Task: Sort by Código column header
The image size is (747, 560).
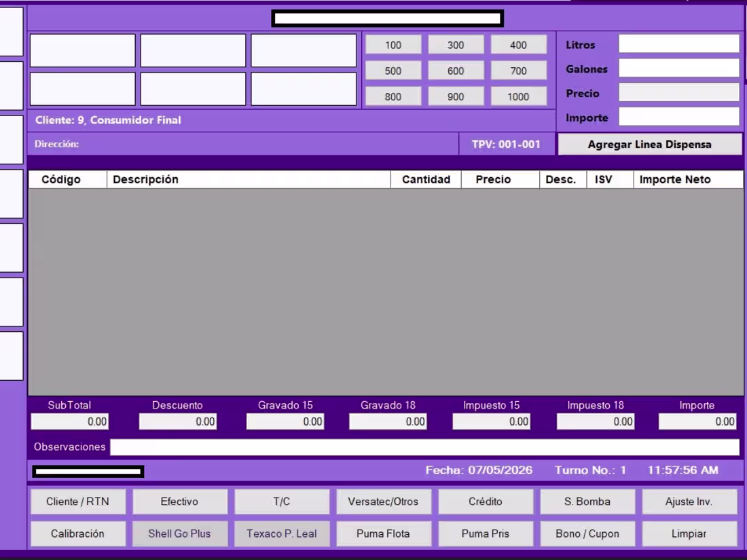Action: pyautogui.click(x=68, y=179)
